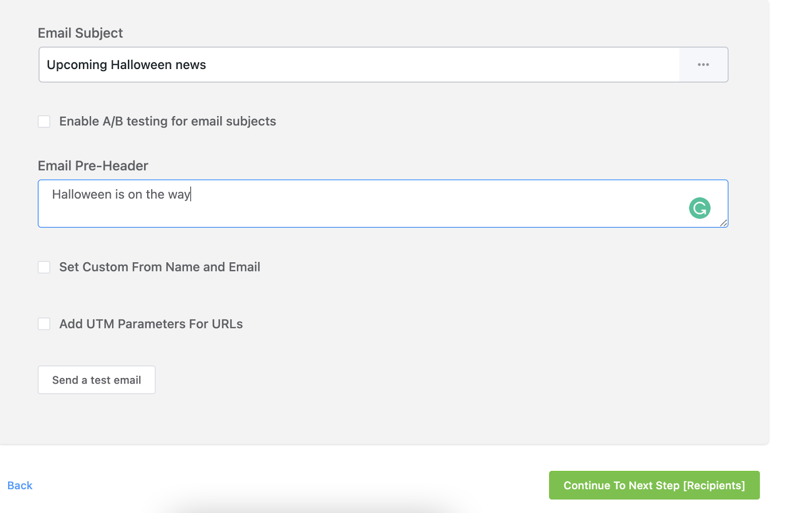Continue to the Recipients step
The width and height of the screenshot is (812, 513).
point(654,485)
